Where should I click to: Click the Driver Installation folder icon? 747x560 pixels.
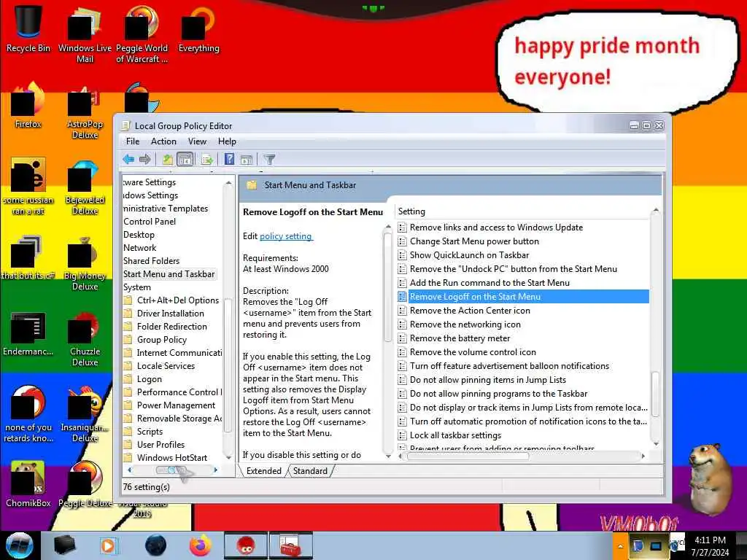click(x=128, y=314)
